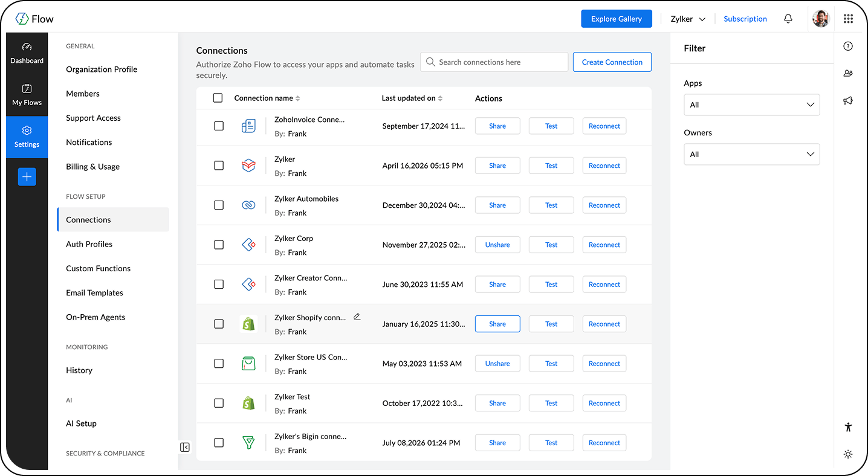The image size is (868, 476).
Task: Click the Zylker Automobiles app icon
Action: (248, 205)
